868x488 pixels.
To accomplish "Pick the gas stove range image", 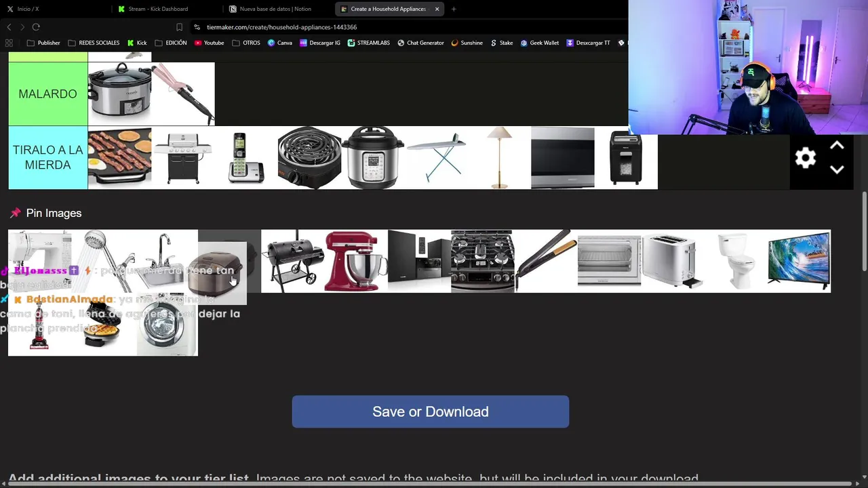I will [482, 261].
